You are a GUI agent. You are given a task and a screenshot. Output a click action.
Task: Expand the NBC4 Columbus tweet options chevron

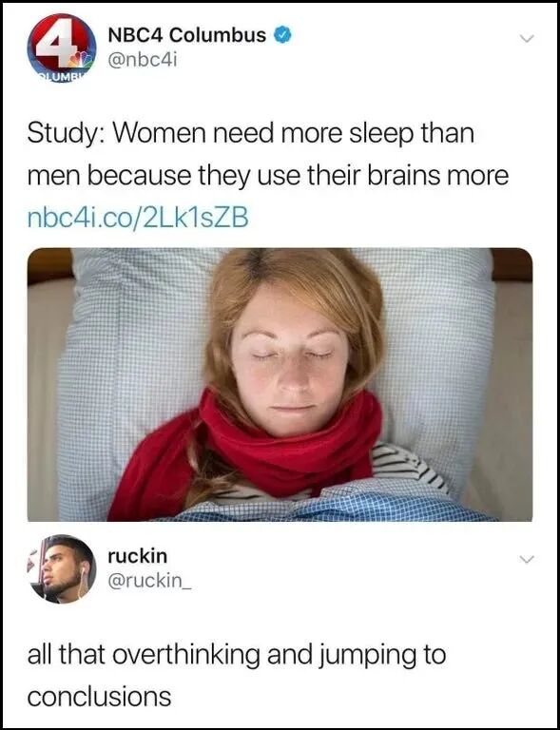tap(527, 39)
